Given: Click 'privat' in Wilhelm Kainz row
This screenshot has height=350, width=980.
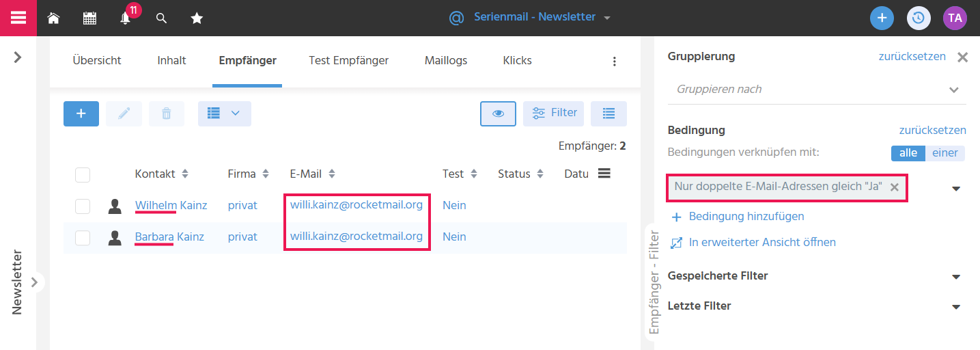Looking at the screenshot, I should (x=242, y=205).
